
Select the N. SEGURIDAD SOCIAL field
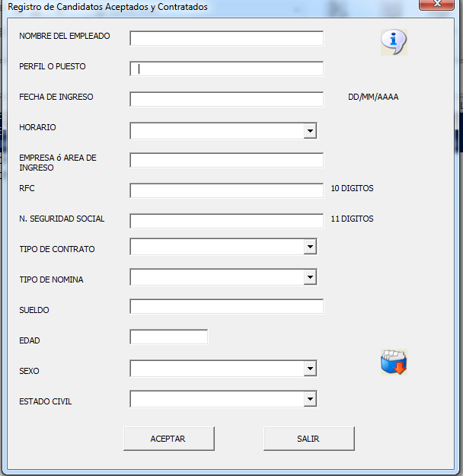coord(226,221)
